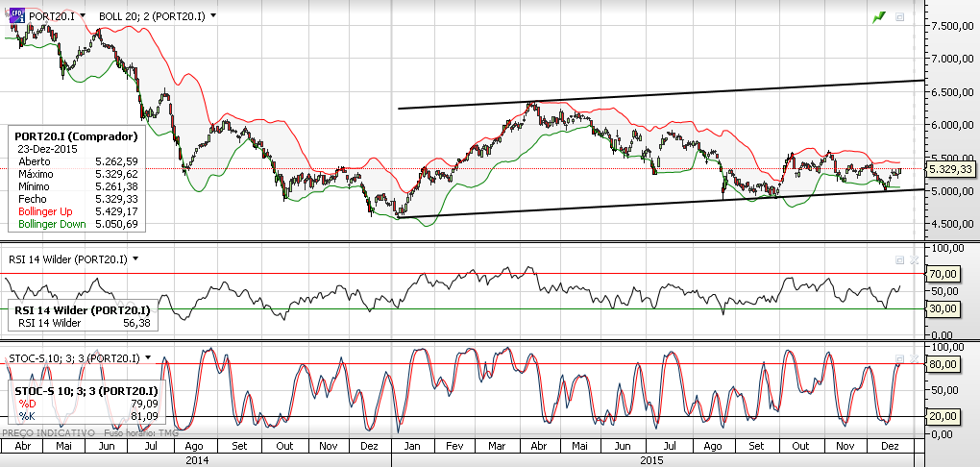The height and width of the screenshot is (467, 980).
Task: Click the RSI 14 Wilder value 56,38
Action: pyautogui.click(x=136, y=323)
